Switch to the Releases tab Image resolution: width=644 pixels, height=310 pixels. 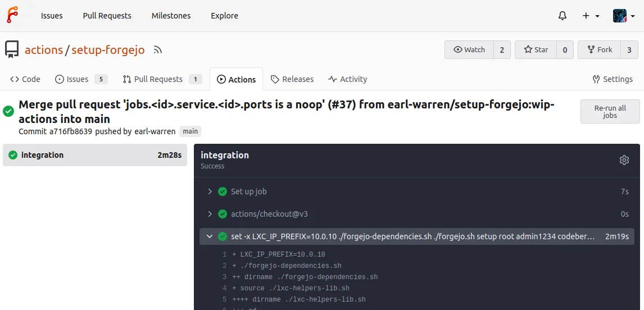292,79
